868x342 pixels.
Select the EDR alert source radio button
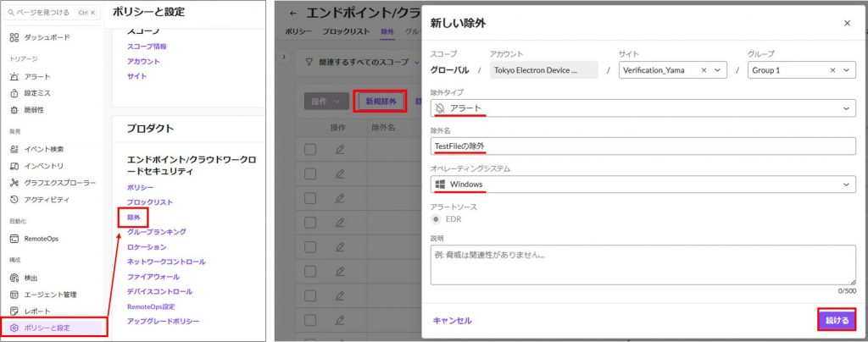click(438, 220)
